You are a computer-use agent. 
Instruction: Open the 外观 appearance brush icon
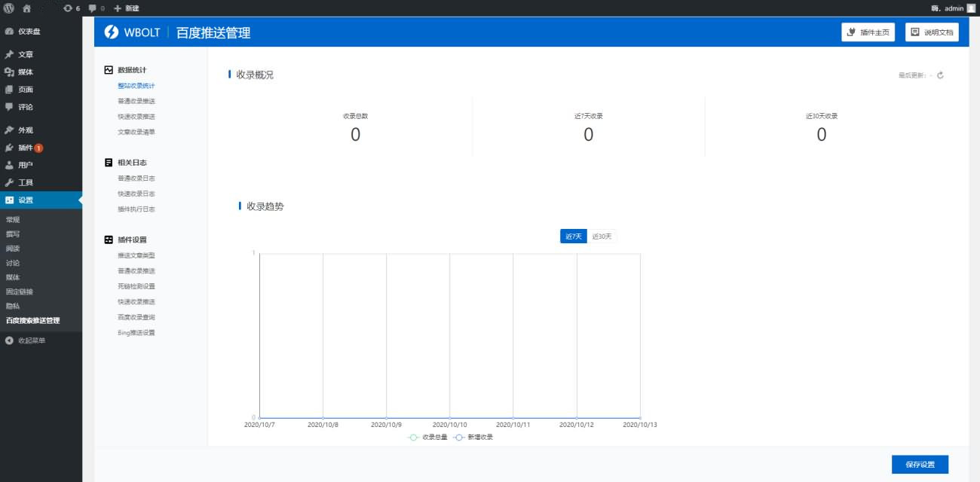coord(9,130)
